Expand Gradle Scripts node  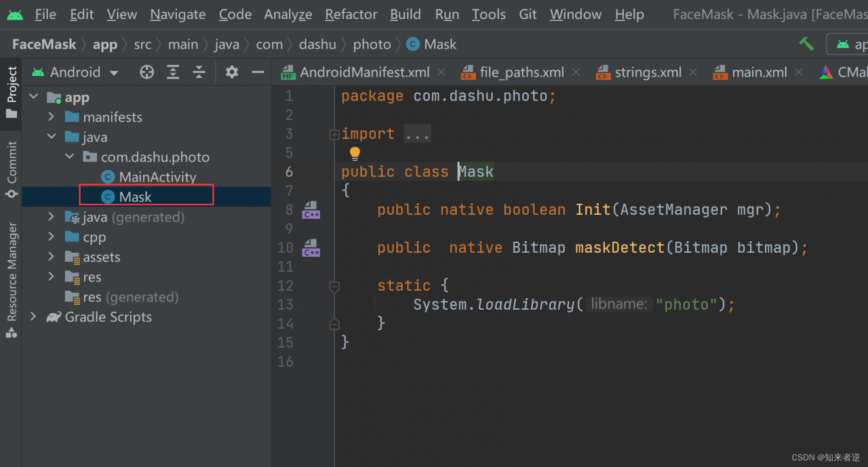tap(34, 317)
